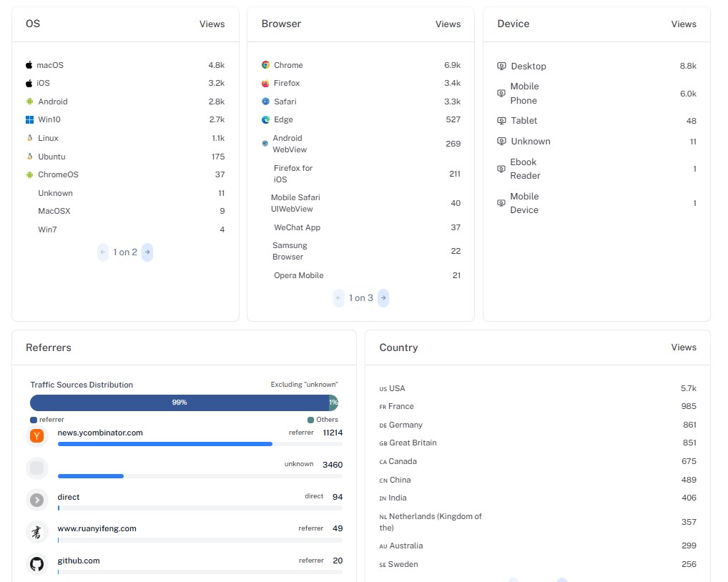
Task: Open next page of Browser list
Action: tap(383, 298)
